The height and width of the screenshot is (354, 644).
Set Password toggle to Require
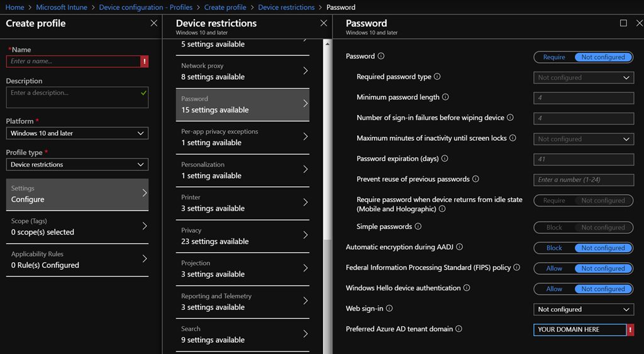[554, 57]
